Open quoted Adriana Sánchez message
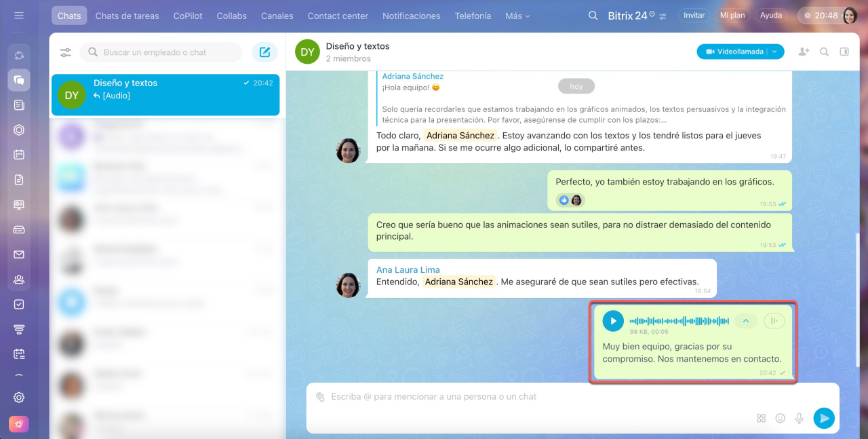868x439 pixels. point(583,98)
